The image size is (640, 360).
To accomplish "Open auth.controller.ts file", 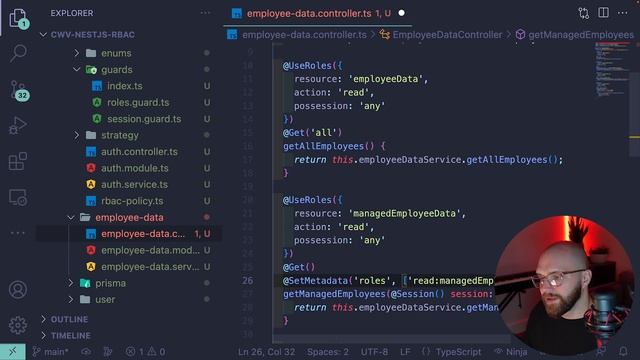I will click(139, 152).
